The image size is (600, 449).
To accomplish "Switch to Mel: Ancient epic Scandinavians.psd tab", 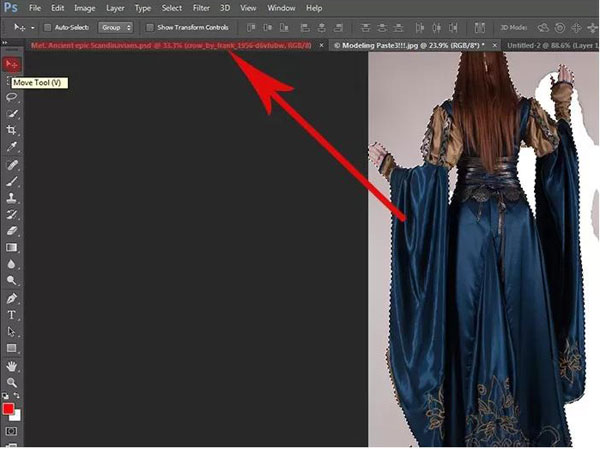I will pos(171,46).
